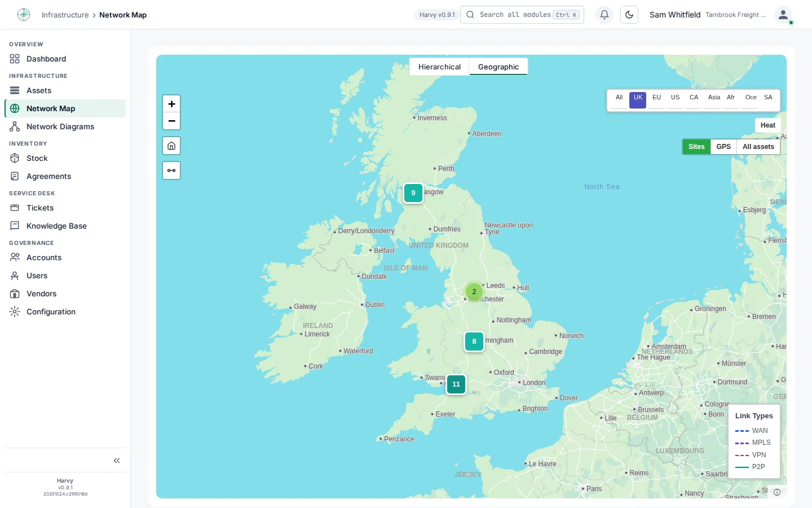
Task: Open the Birmingham cluster of 8
Action: tap(474, 341)
